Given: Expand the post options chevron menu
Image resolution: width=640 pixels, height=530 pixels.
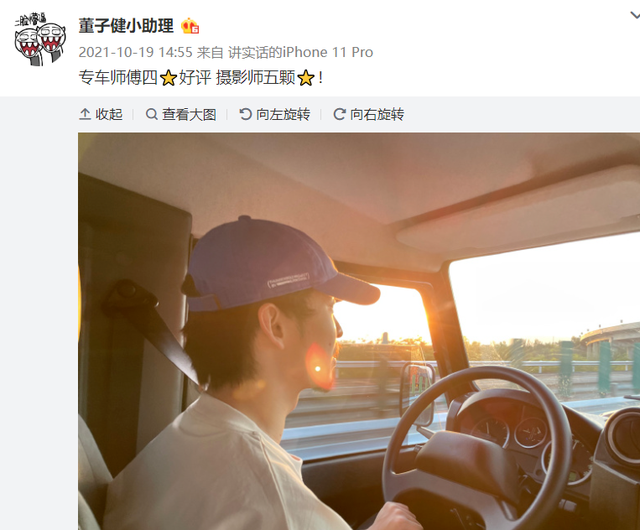Looking at the screenshot, I should pos(635,16).
